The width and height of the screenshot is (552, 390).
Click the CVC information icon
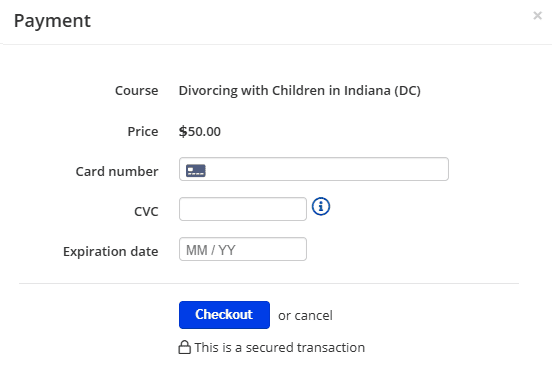pyautogui.click(x=321, y=207)
